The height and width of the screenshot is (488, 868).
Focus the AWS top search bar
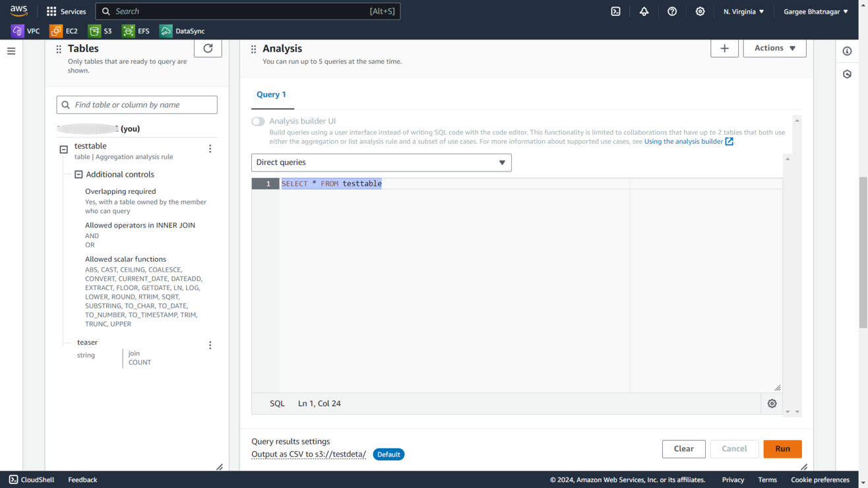pos(248,11)
